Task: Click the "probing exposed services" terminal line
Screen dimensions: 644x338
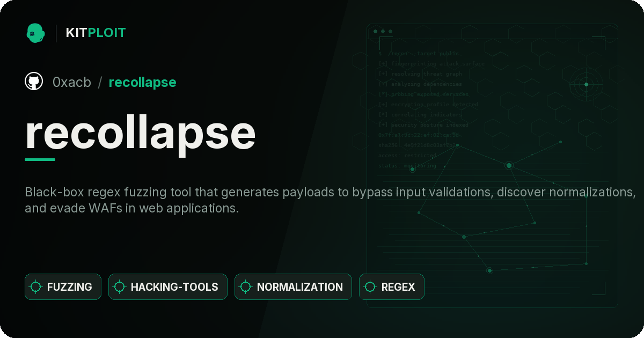Action: [423, 94]
